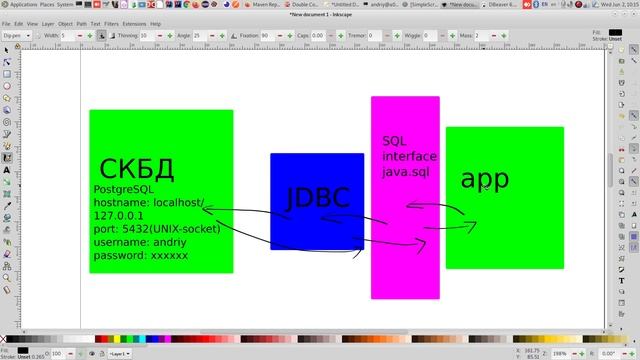Viewport: 640px width, 360px height.
Task: Select the Node edit tool
Action: 7,62
